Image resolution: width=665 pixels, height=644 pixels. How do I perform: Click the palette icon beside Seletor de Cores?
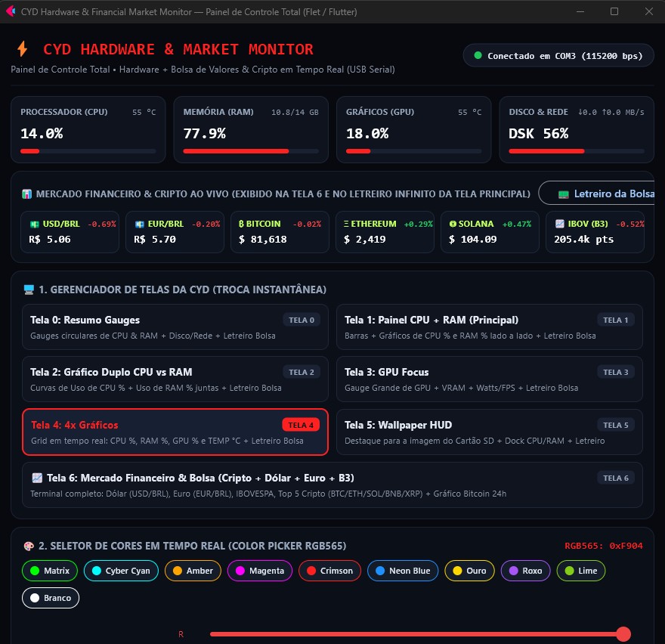pyautogui.click(x=29, y=546)
